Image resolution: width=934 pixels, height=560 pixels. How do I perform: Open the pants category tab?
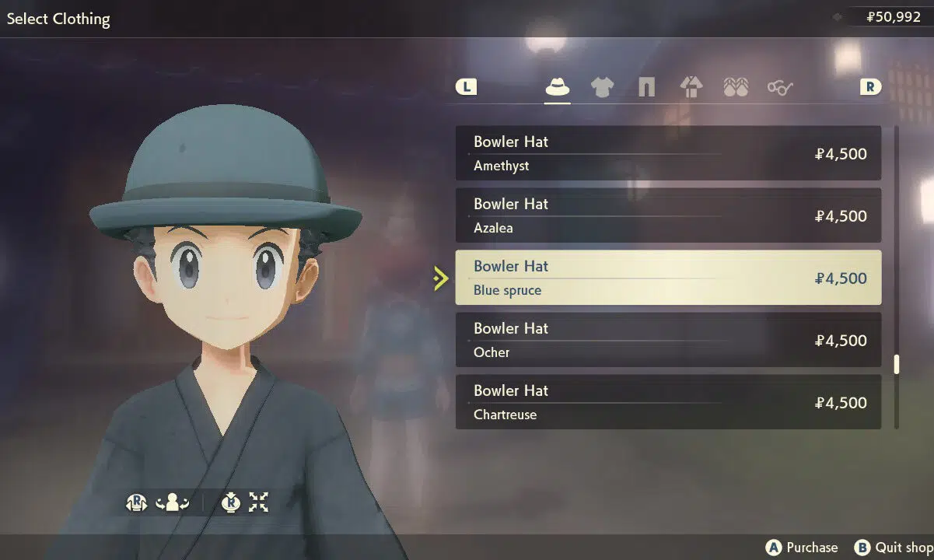[x=646, y=87]
